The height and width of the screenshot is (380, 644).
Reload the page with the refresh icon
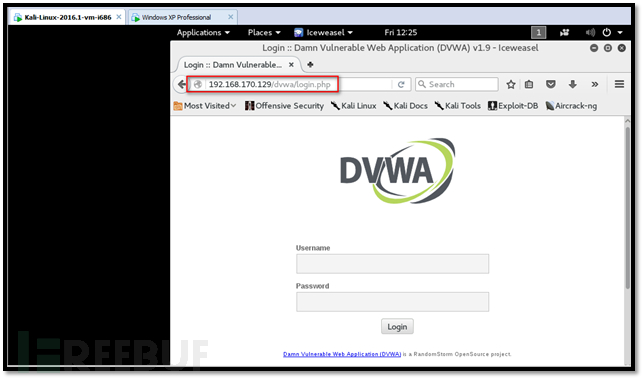pos(401,84)
